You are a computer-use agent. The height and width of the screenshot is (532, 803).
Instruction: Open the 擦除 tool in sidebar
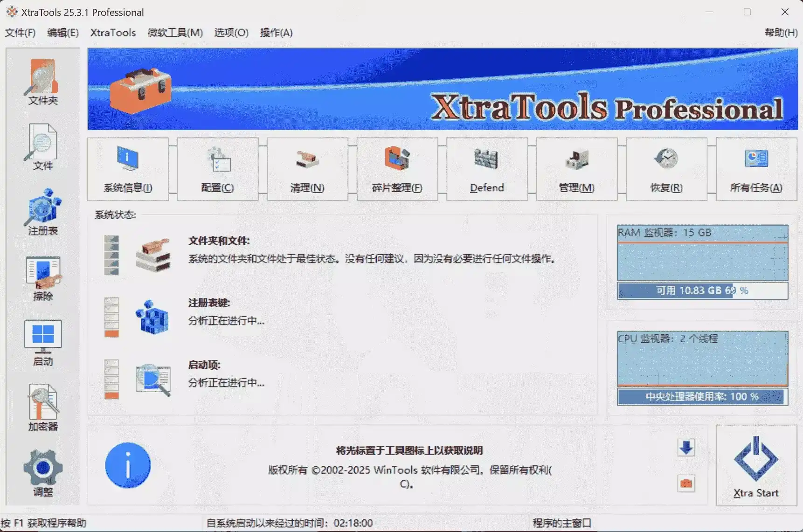42,278
